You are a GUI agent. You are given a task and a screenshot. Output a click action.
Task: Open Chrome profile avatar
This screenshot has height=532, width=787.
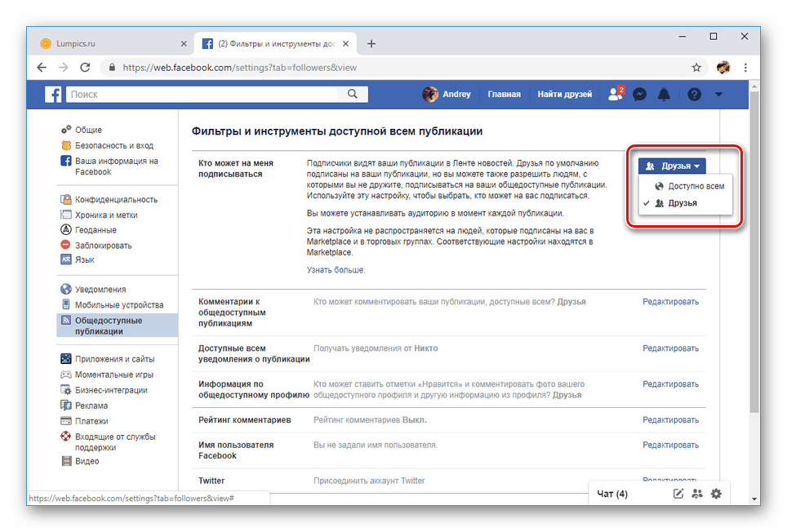[723, 67]
